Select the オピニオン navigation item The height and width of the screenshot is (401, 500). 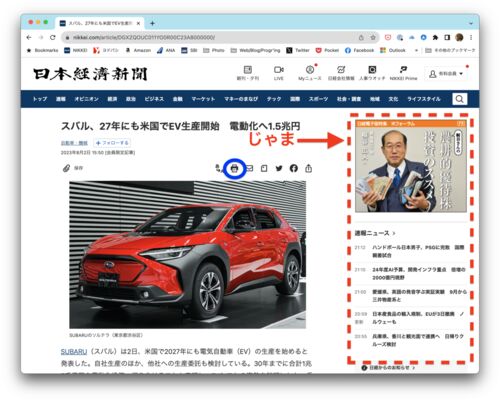tap(86, 99)
